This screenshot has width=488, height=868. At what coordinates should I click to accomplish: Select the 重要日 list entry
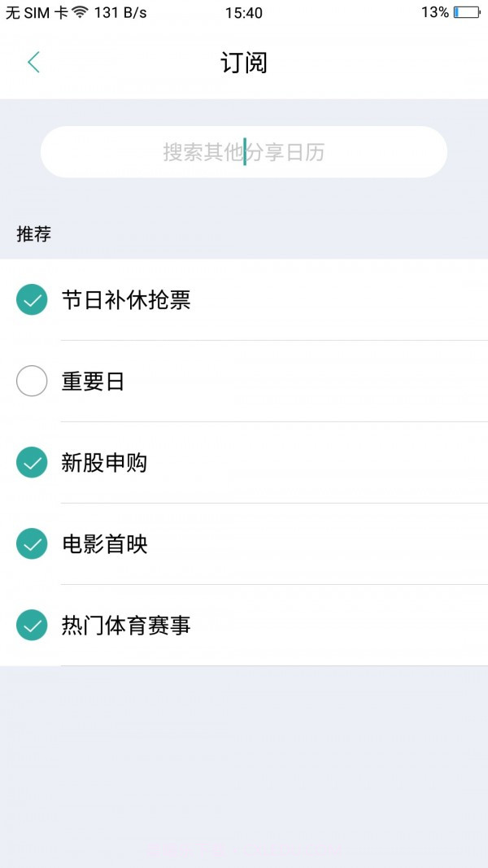[92, 381]
